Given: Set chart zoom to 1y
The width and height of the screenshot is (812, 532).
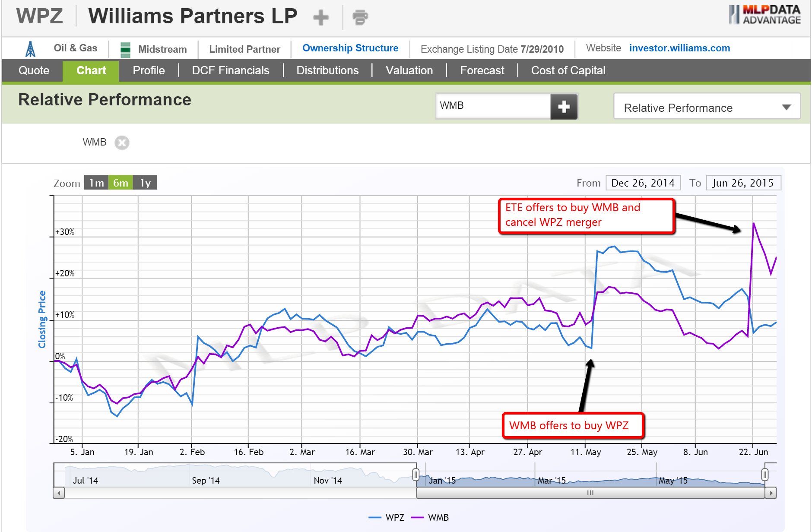Looking at the screenshot, I should (145, 183).
